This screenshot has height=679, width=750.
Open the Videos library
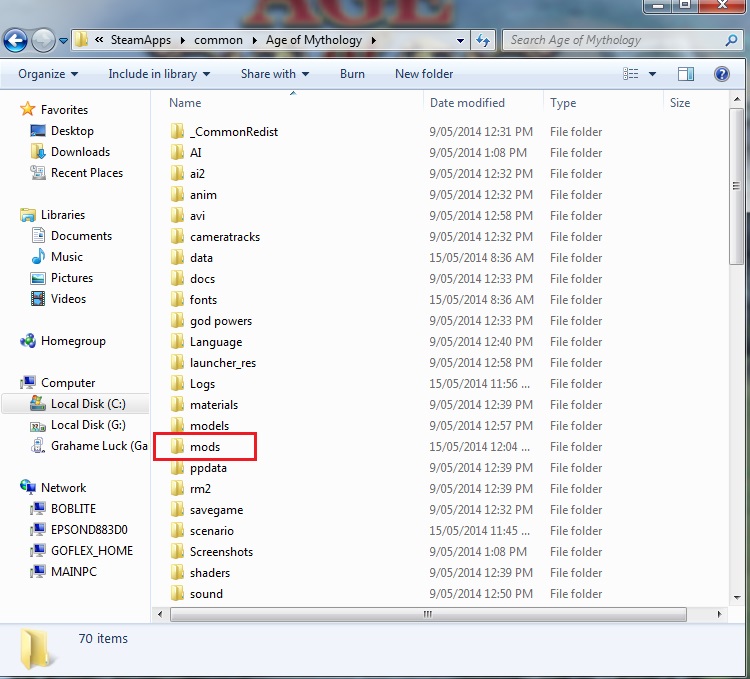pos(68,299)
